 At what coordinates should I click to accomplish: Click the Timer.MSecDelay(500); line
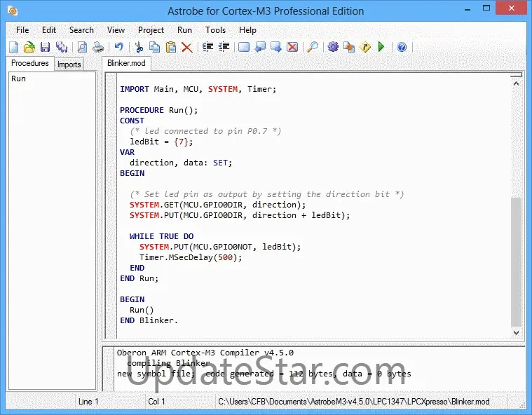pos(191,257)
